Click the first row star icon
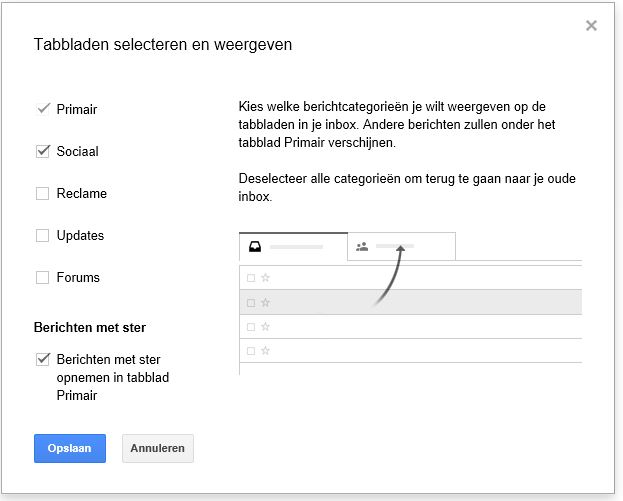This screenshot has width=623, height=501. 265,277
